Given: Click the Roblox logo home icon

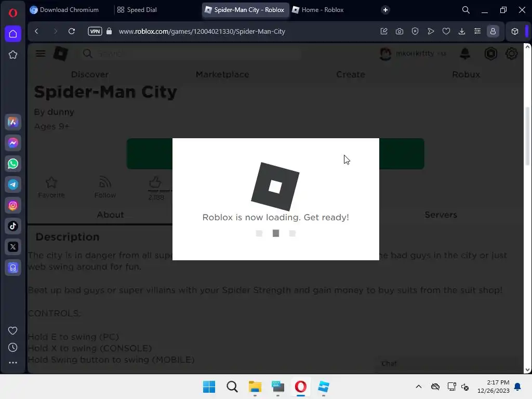Looking at the screenshot, I should 61,54.
